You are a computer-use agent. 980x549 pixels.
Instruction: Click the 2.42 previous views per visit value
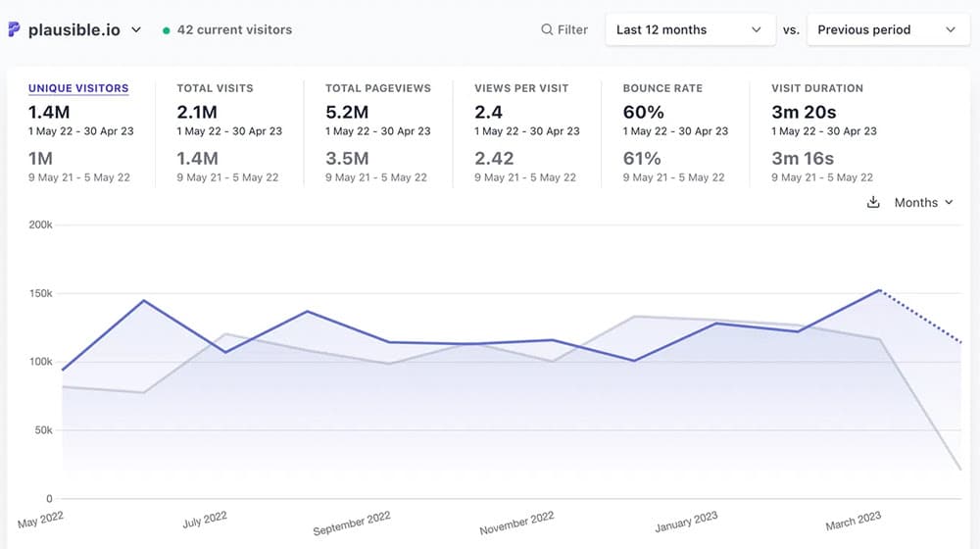coord(494,158)
